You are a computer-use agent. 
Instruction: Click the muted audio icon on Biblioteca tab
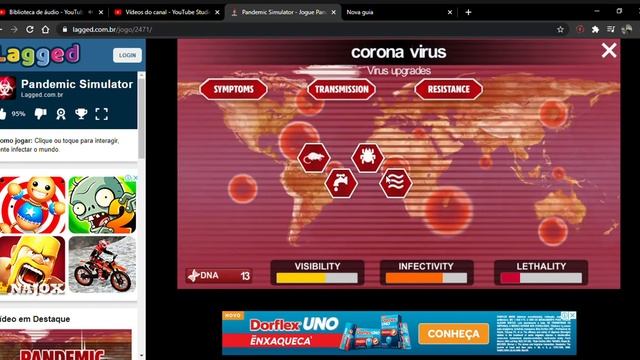point(91,12)
